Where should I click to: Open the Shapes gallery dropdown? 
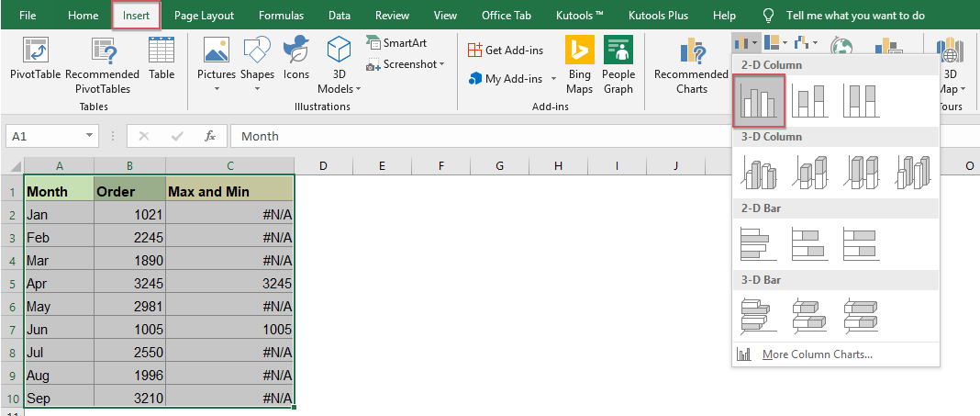click(x=257, y=89)
